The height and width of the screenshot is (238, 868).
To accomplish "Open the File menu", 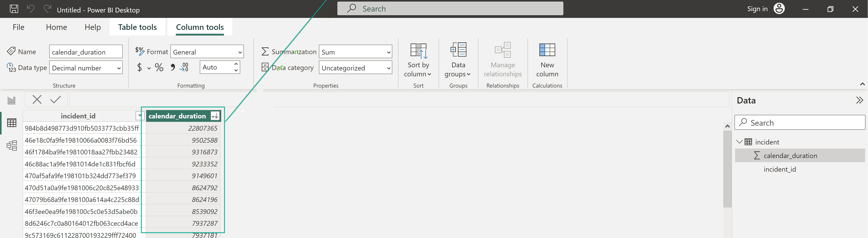I will pyautogui.click(x=19, y=27).
